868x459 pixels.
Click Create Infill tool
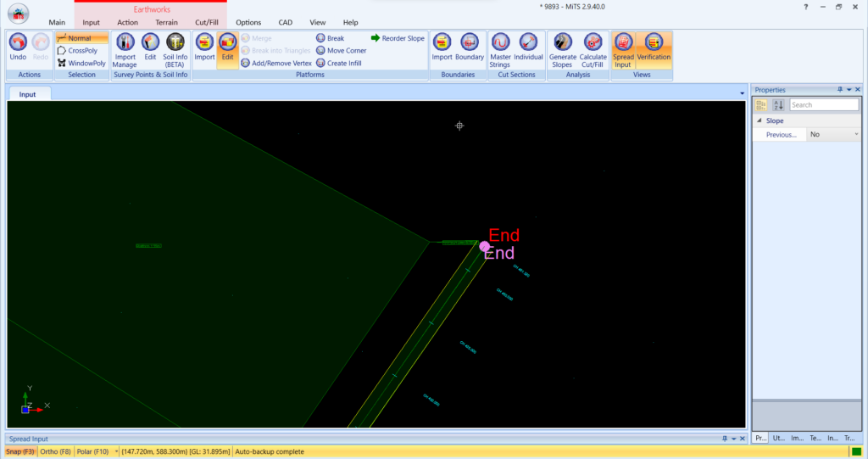pyautogui.click(x=339, y=63)
